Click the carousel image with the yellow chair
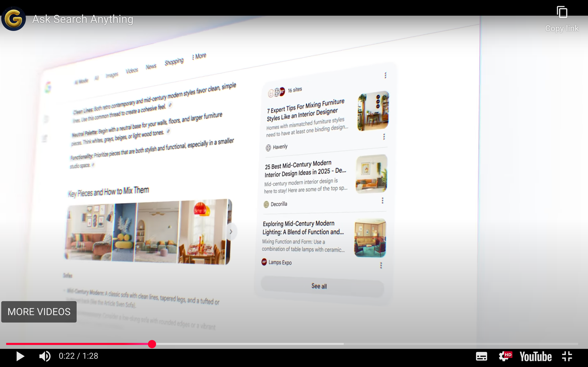Viewport: 588px width, 367px height. (x=124, y=232)
